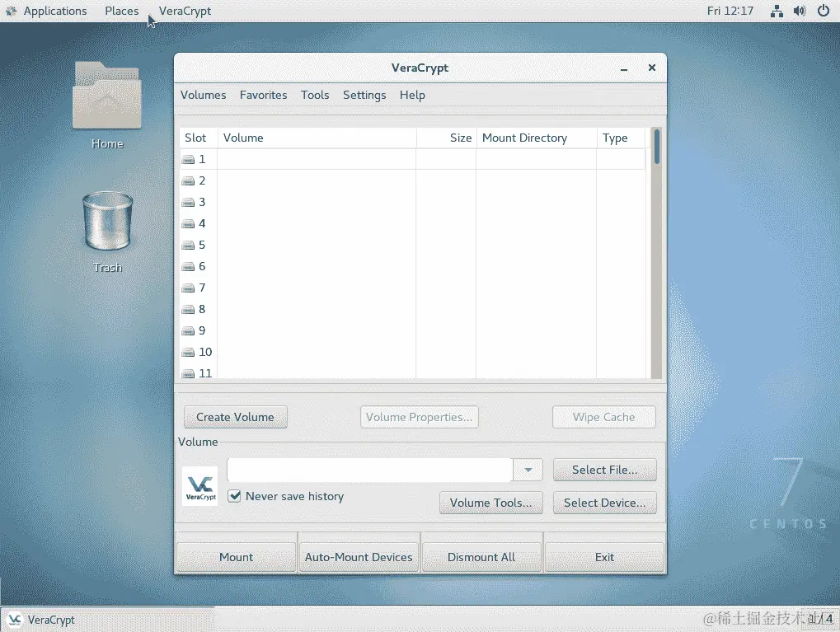Click the Select Device button

click(604, 503)
